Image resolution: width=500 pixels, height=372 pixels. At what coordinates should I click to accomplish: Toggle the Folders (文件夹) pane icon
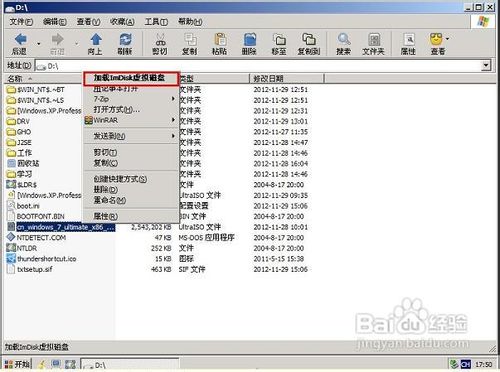[374, 40]
